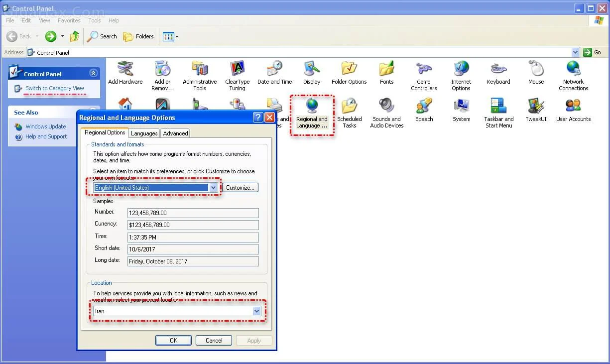Screen dimensions: 610x364
Task: Expand the Iran location dropdown
Action: tap(256, 311)
